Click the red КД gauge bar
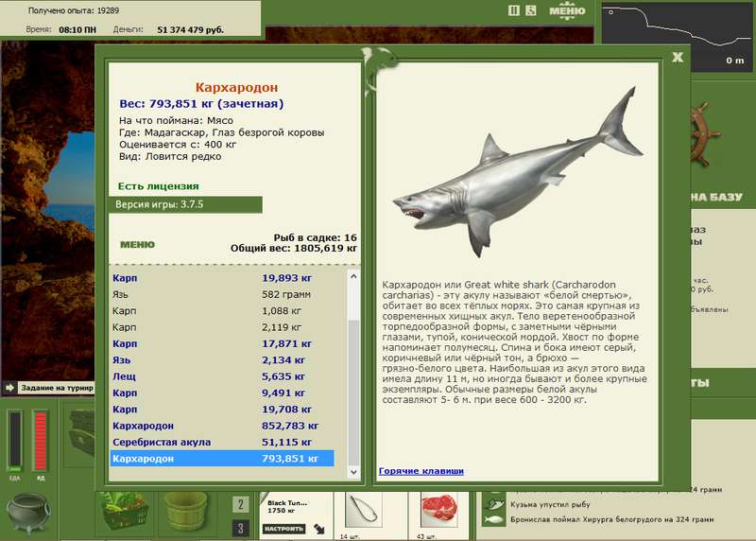This screenshot has height=541, width=756. [40, 440]
